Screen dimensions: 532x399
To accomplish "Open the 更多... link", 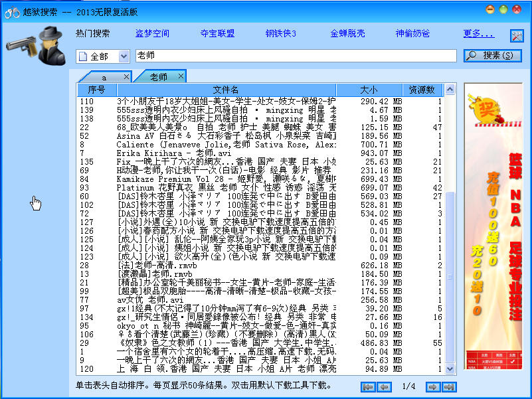I will click(x=477, y=35).
